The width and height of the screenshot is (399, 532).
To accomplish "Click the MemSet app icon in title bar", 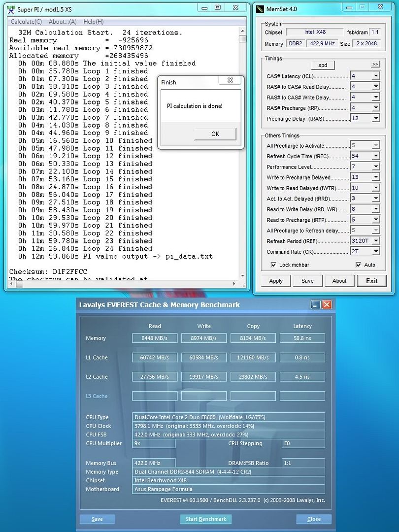I will click(260, 9).
